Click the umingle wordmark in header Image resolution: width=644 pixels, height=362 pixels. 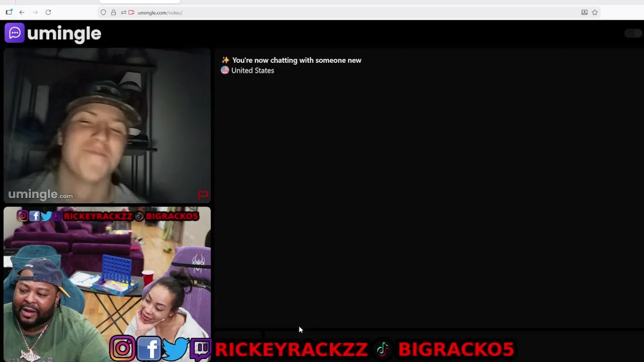coord(64,34)
